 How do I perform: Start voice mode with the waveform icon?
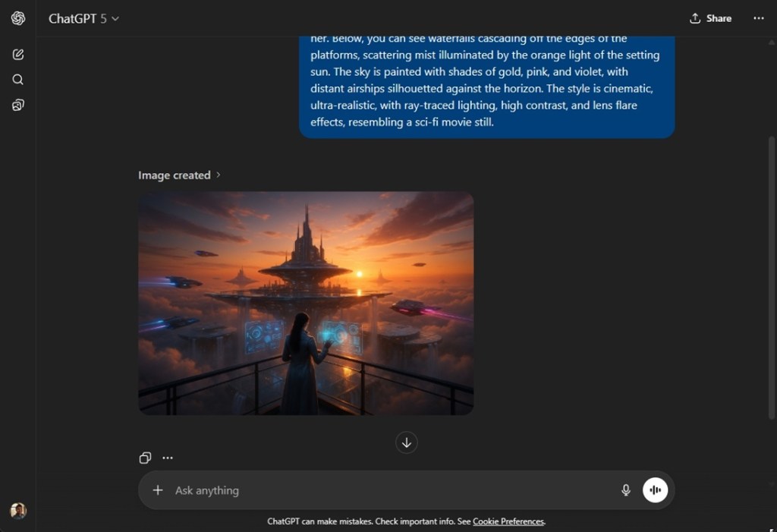tap(654, 490)
